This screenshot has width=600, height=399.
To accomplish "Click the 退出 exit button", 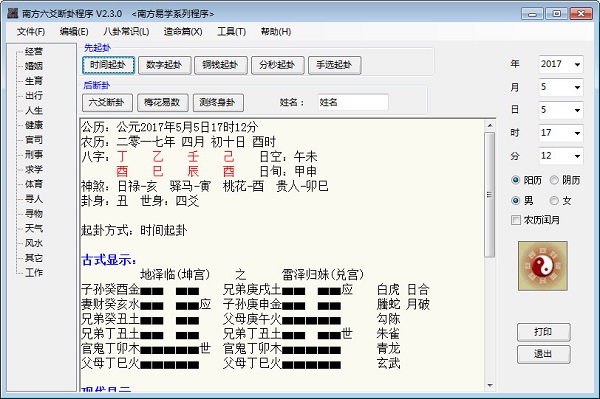I will click(543, 354).
